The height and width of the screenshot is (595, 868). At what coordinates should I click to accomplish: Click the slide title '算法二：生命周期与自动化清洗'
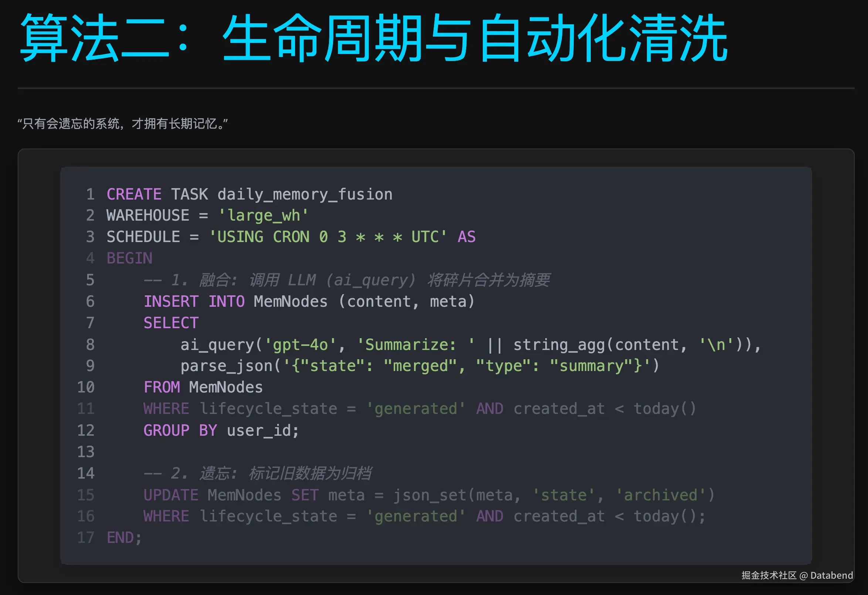[x=373, y=38]
